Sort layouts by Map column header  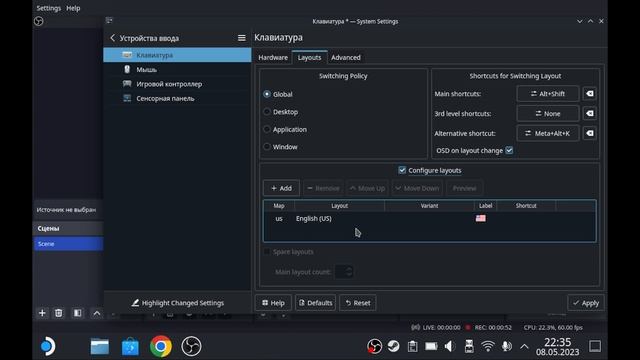click(x=279, y=206)
